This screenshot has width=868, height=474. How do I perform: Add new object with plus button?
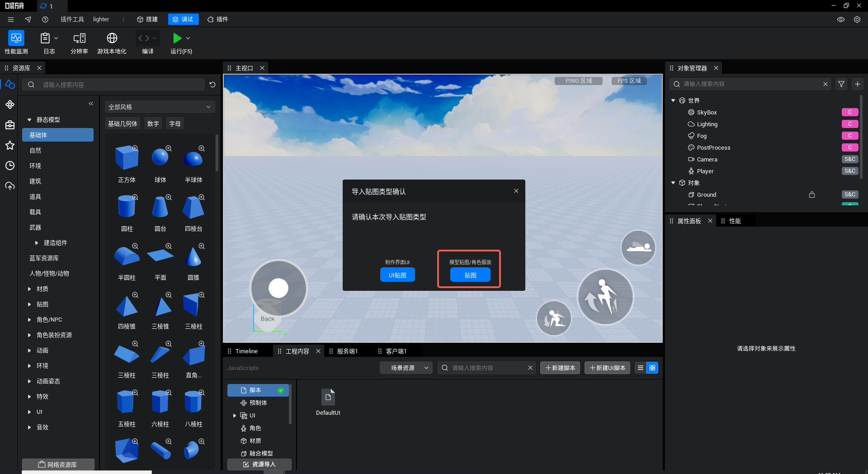tap(858, 84)
